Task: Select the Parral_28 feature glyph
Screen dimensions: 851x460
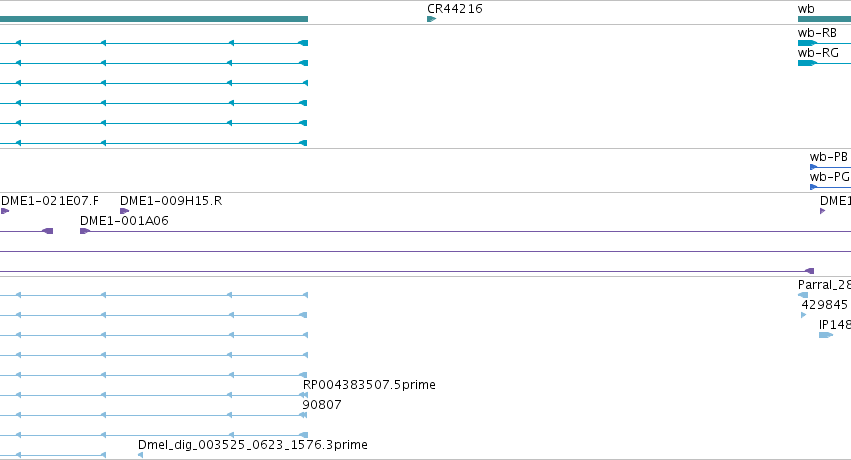Action: click(x=803, y=295)
